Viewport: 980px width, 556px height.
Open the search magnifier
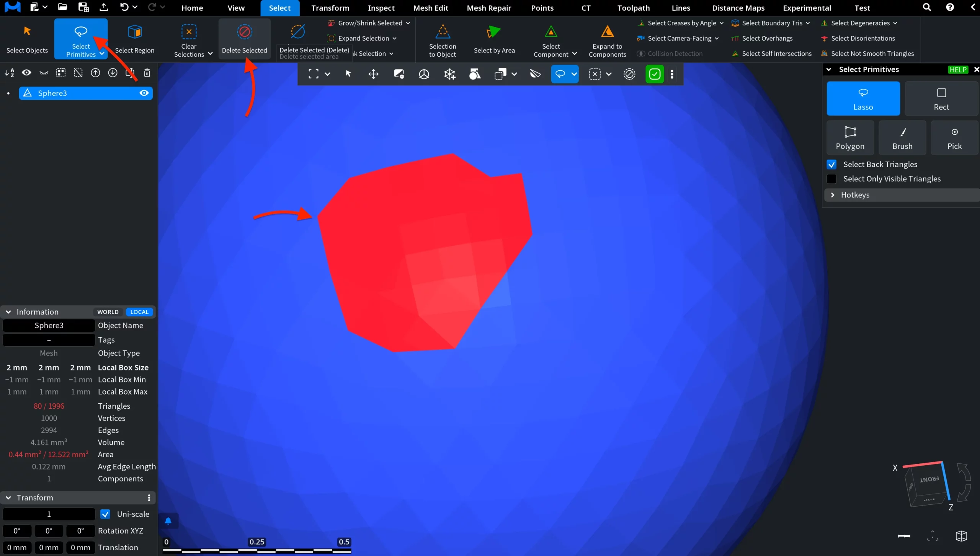[x=927, y=7]
